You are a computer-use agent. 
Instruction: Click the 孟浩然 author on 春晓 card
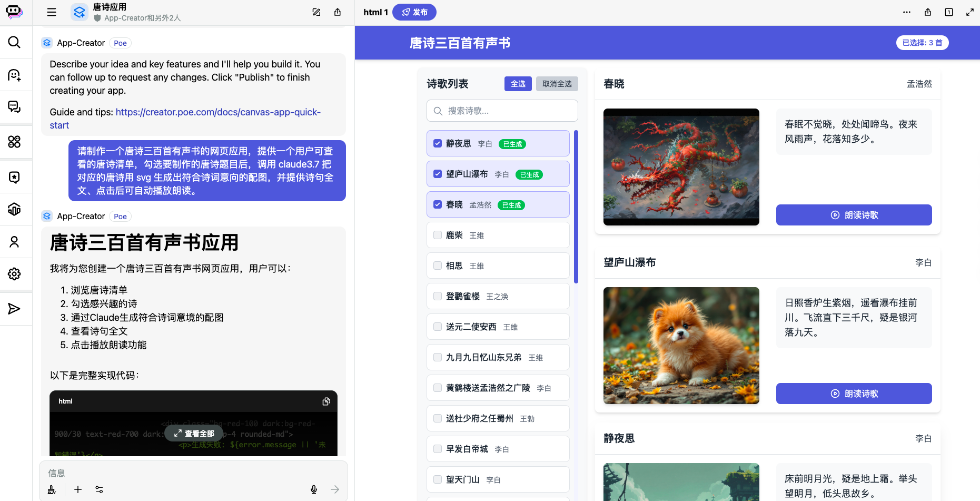919,84
